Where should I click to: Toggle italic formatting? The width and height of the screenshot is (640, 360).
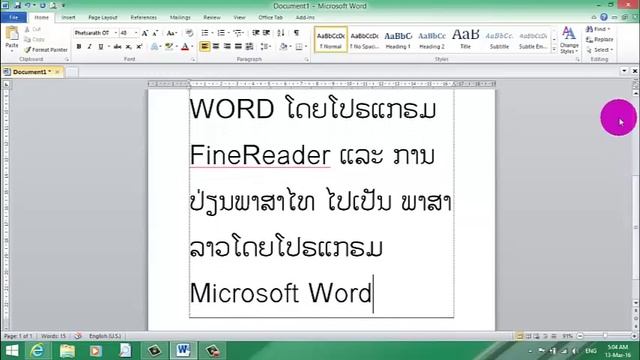click(89, 47)
